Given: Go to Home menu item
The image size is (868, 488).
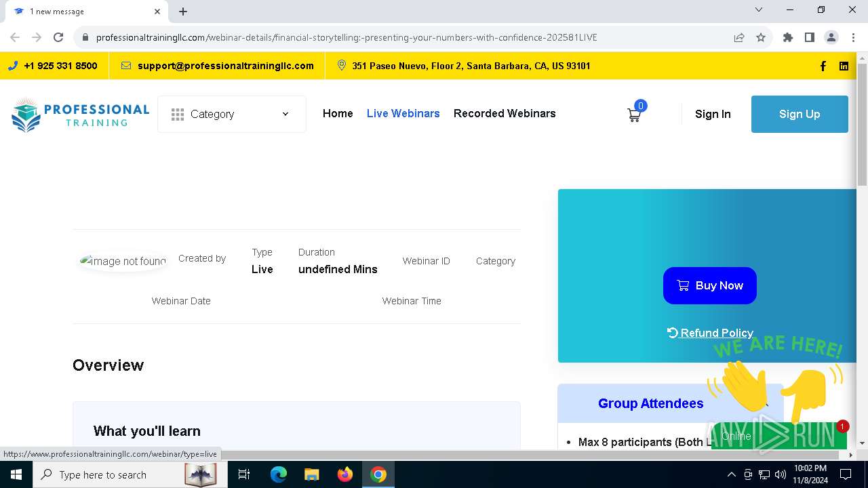Looking at the screenshot, I should [x=338, y=113].
